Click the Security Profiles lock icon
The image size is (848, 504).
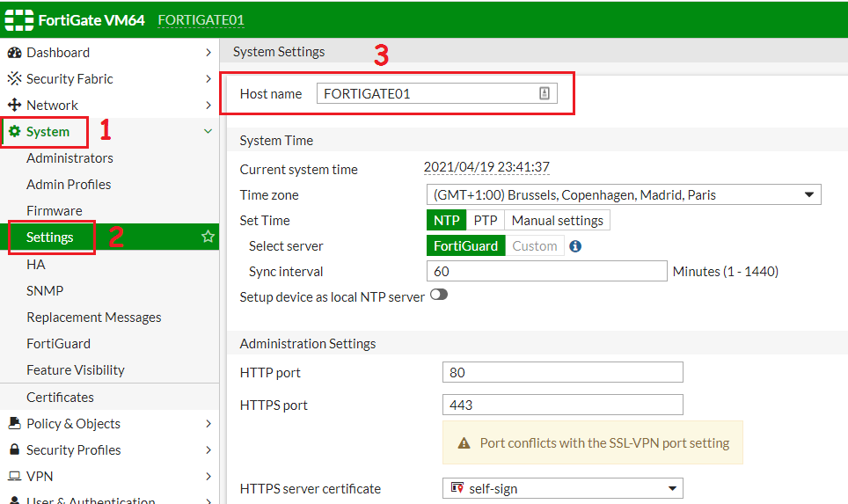[14, 450]
